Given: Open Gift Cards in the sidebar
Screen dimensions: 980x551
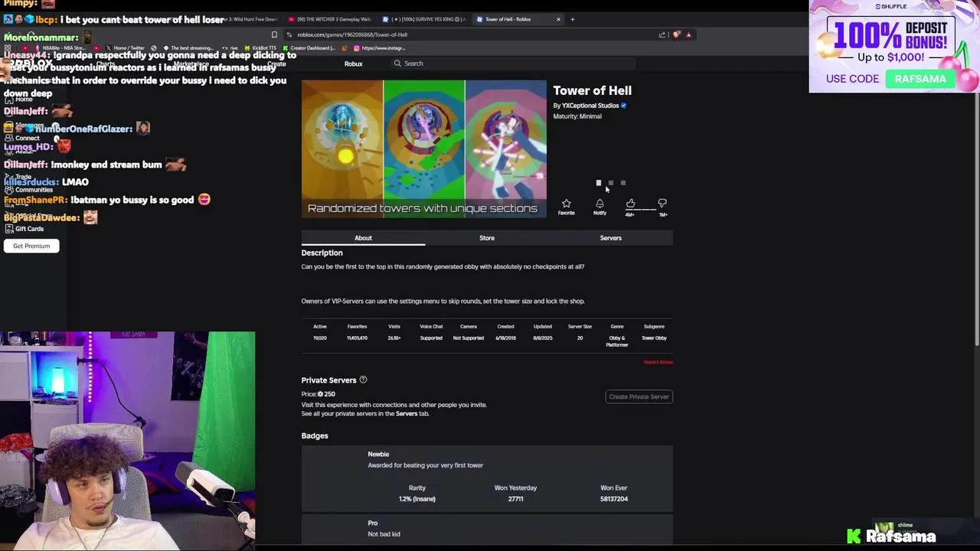Looking at the screenshot, I should (29, 229).
